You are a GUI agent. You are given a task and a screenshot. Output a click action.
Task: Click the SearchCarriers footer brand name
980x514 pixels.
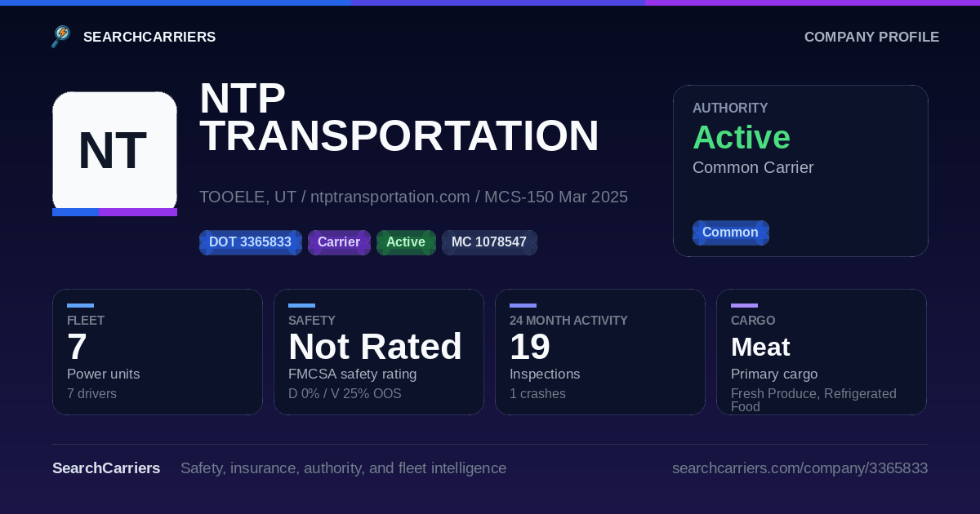pyautogui.click(x=106, y=468)
